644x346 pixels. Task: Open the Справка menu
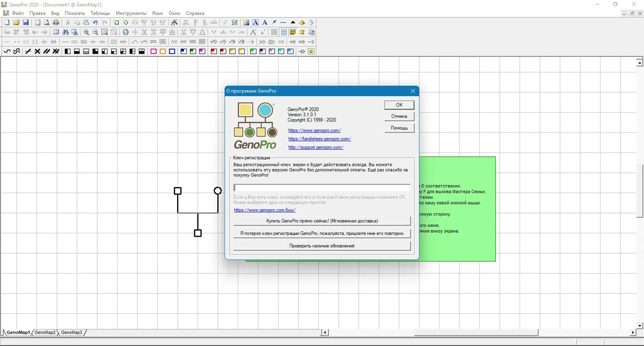point(195,13)
